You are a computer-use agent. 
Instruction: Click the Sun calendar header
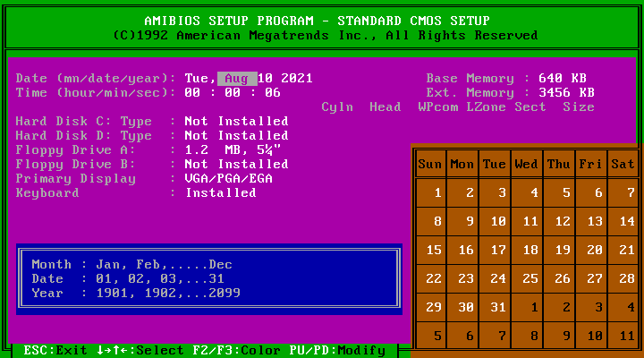430,164
